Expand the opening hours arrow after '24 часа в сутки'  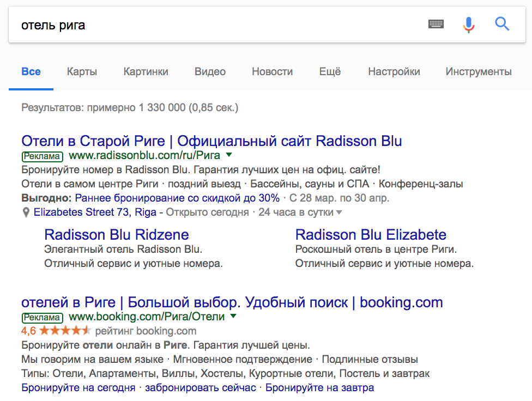pyautogui.click(x=339, y=212)
